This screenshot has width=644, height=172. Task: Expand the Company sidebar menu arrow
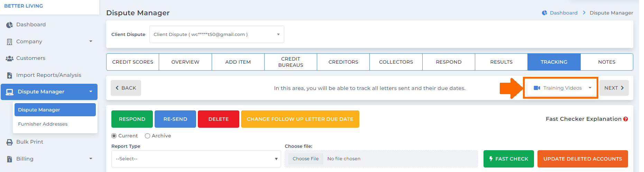[91, 42]
